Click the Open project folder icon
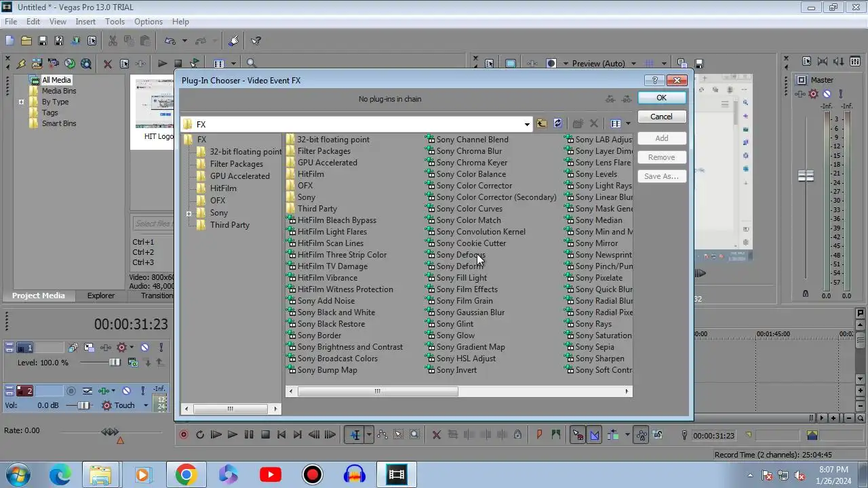 pos(26,41)
